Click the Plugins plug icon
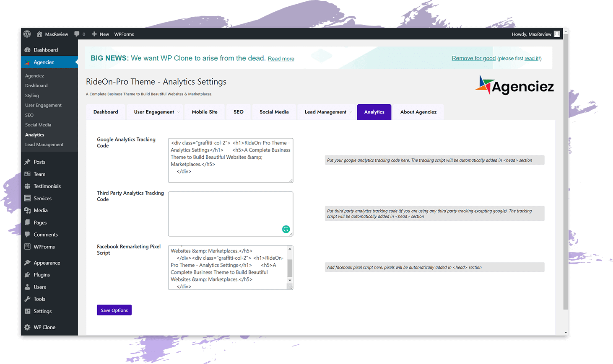Screen dimensions: 613x364 coord(28,275)
